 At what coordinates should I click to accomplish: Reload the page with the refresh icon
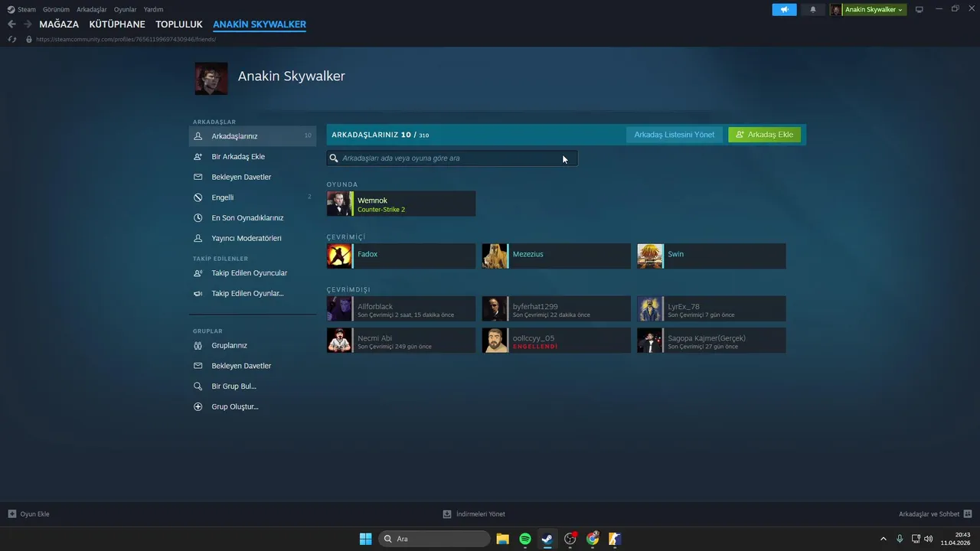[11, 39]
